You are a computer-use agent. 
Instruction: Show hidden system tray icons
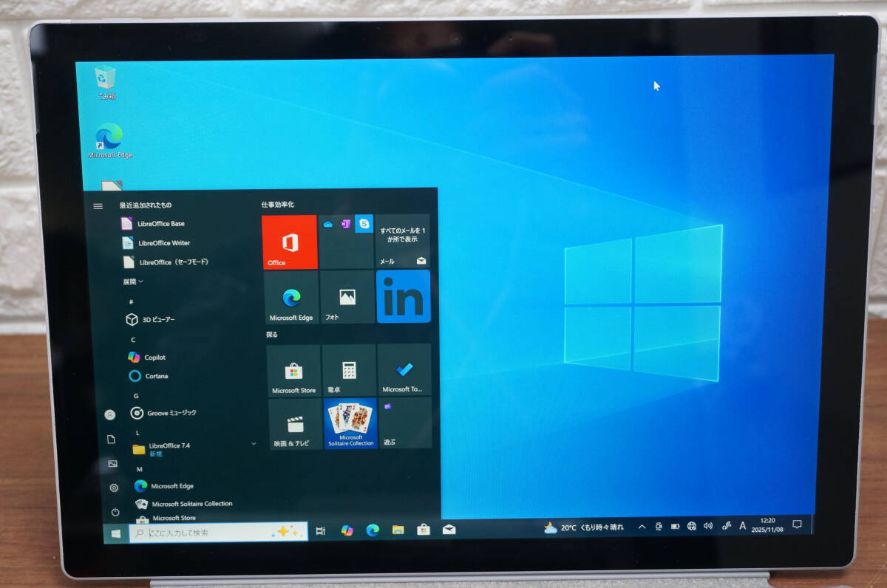click(641, 527)
